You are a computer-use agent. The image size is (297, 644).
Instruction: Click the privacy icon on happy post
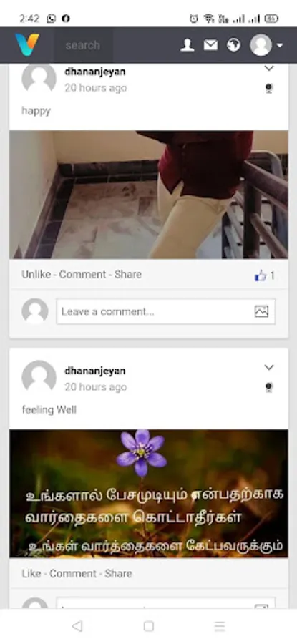click(268, 88)
